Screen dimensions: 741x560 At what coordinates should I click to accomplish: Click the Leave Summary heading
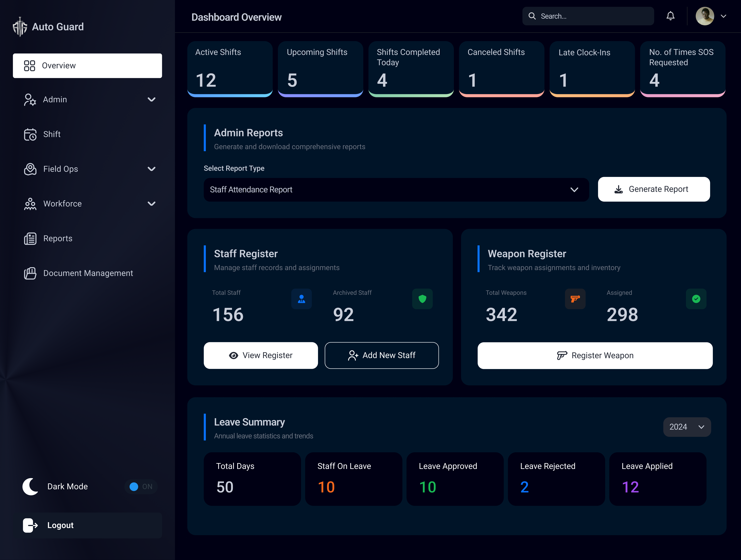click(250, 422)
